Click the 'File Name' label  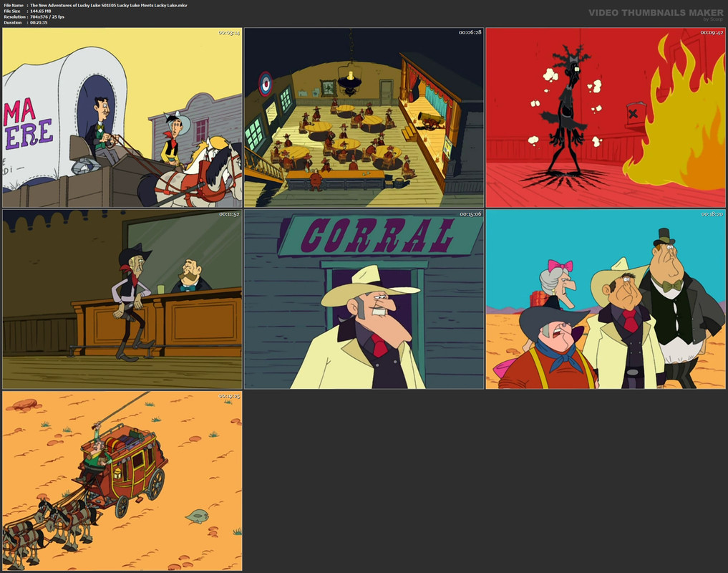[x=14, y=6]
